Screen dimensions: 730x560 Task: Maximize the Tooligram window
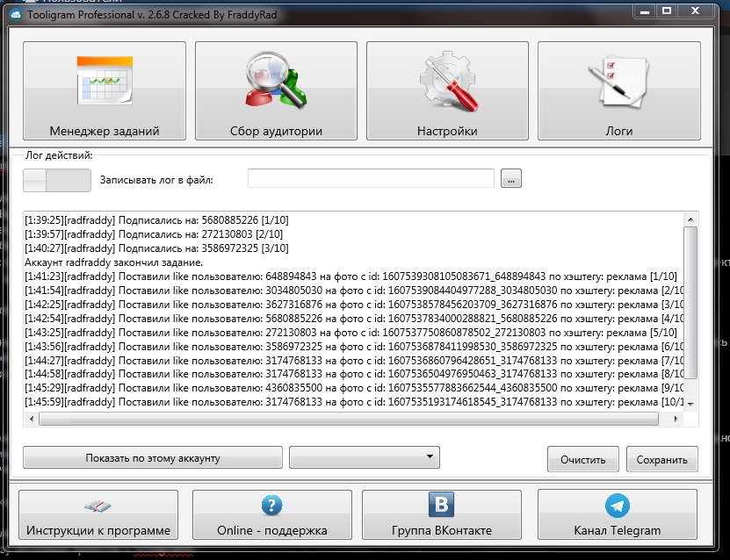coord(667,11)
